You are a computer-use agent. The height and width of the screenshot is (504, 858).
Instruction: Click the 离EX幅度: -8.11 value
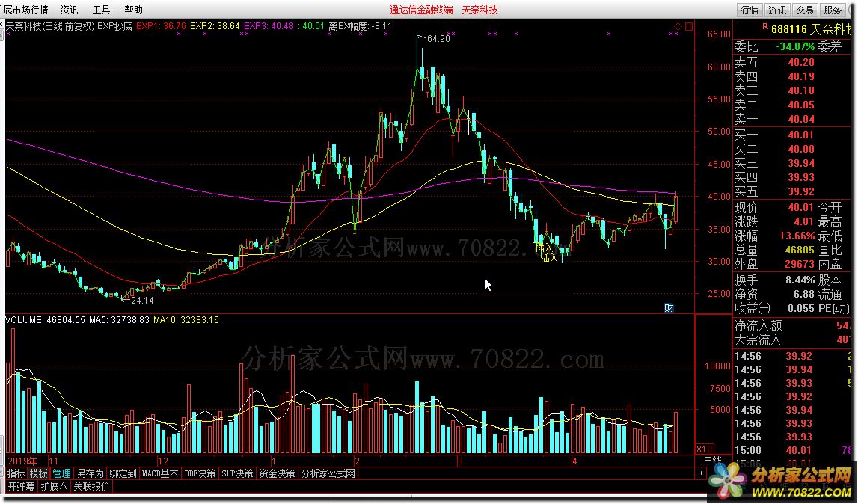click(360, 25)
